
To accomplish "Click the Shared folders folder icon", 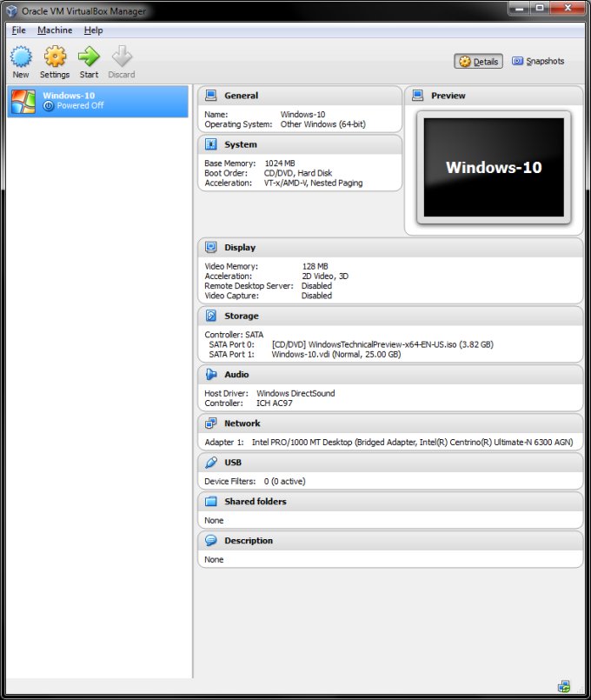I will coord(211,502).
